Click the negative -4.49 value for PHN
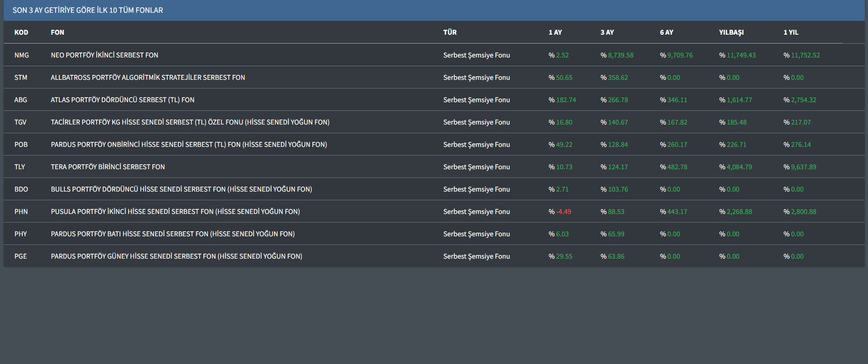Screen dimensions: 868x364 coord(563,212)
